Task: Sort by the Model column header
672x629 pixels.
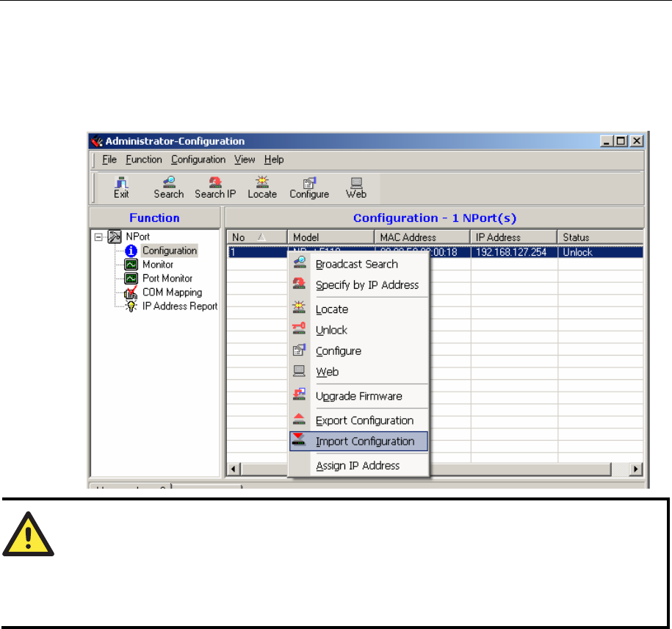Action: pos(330,237)
